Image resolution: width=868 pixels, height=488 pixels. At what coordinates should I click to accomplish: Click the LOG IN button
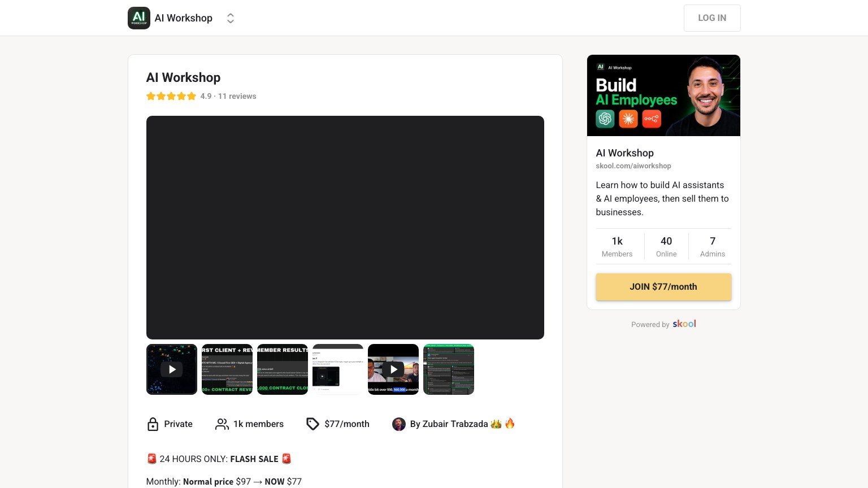pos(712,18)
